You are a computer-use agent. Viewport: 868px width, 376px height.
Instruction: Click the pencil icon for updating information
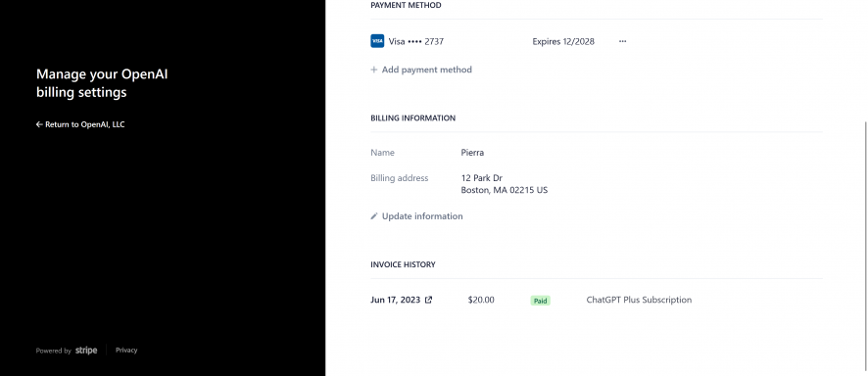[374, 216]
